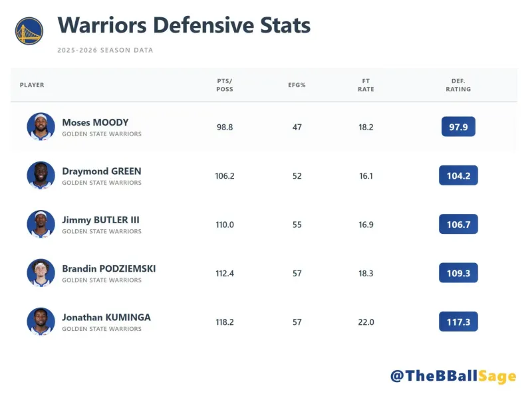
Task: Select the Brandin PODZIEMSKI name
Action: tap(108, 269)
